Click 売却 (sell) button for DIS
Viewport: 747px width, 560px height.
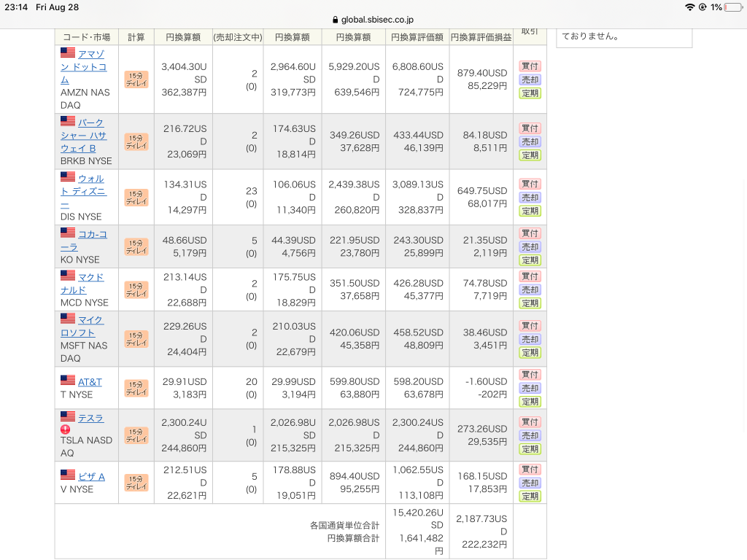[x=530, y=197]
